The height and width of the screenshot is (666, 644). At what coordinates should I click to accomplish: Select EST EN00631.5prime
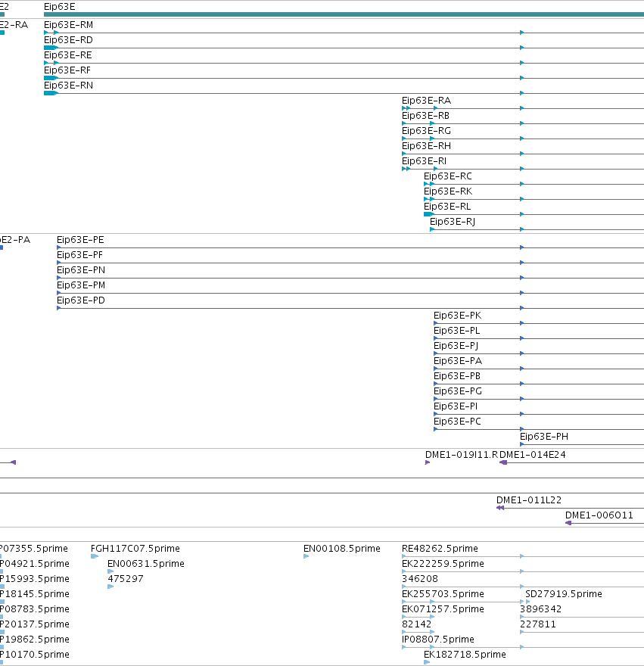146,564
